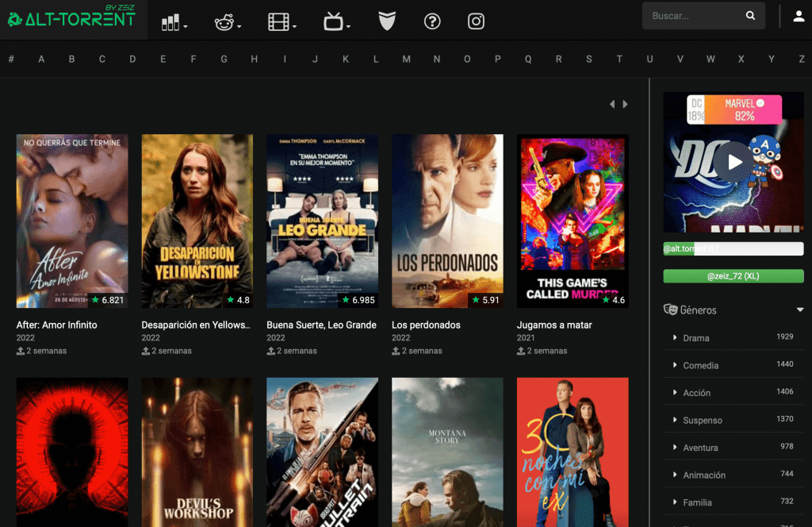Viewport: 812px width, 527px height.
Task: Filter titles by the # symbol
Action: pos(11,59)
